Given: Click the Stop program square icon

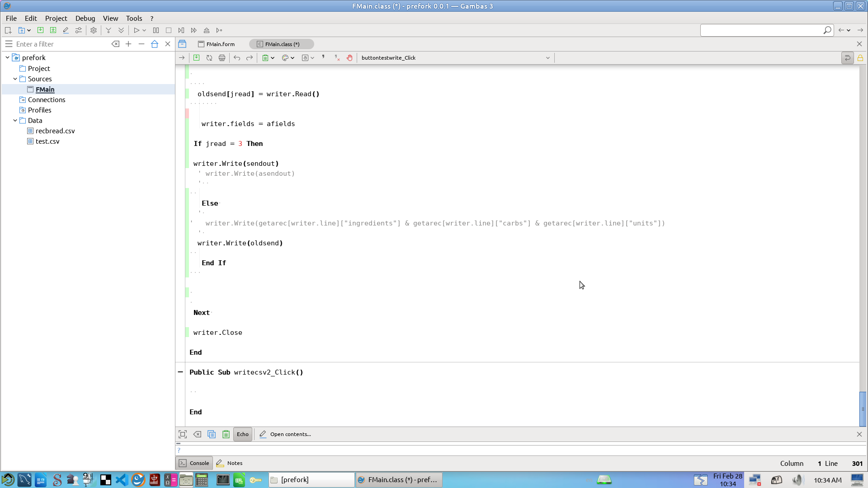Looking at the screenshot, I should (169, 30).
